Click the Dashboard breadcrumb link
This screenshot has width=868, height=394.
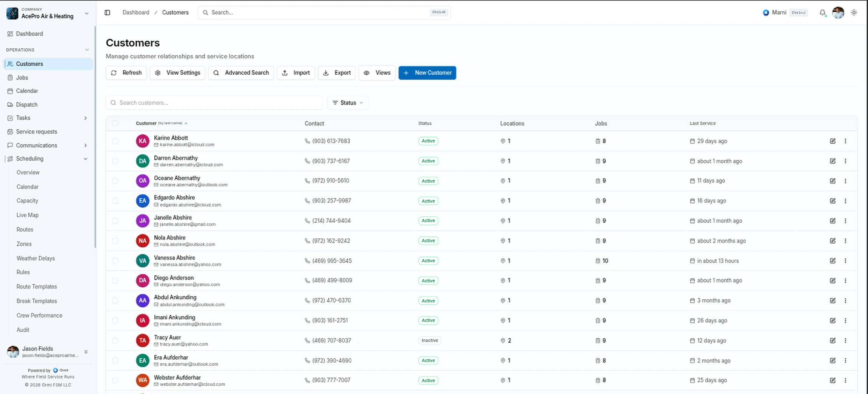[x=136, y=12]
